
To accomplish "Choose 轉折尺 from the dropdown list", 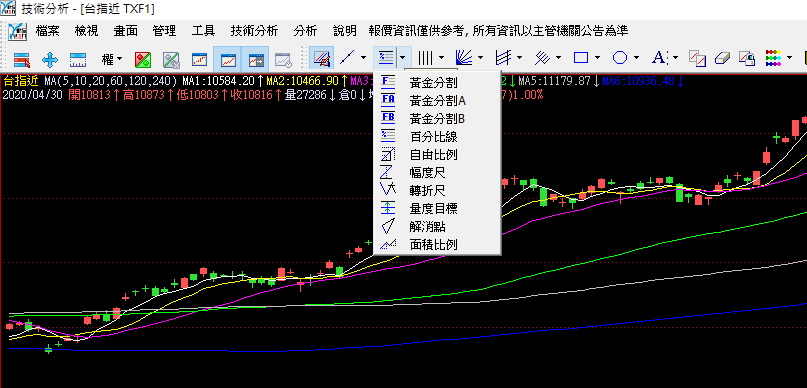I will tap(437, 190).
